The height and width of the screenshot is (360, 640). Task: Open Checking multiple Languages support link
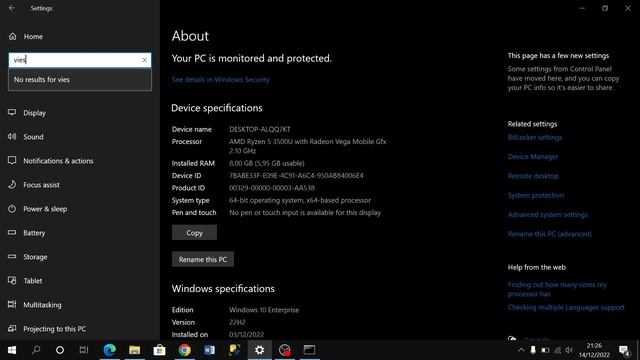(x=566, y=307)
